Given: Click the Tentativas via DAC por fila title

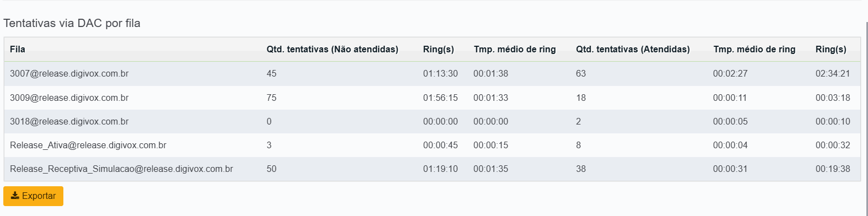Looking at the screenshot, I should point(72,23).
